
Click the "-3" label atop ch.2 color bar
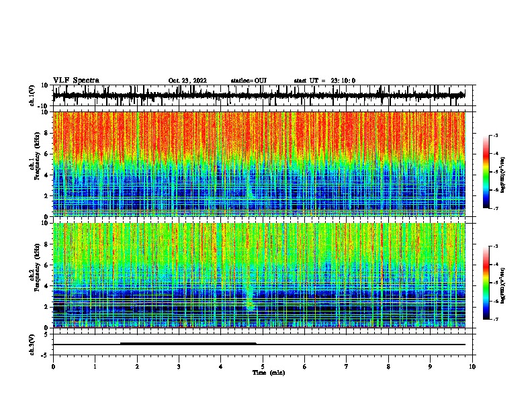pyautogui.click(x=495, y=246)
